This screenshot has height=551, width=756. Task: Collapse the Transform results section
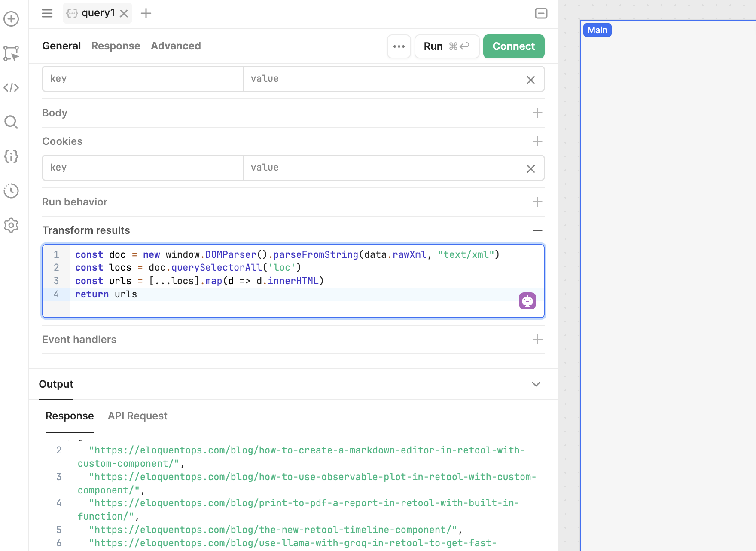point(537,230)
